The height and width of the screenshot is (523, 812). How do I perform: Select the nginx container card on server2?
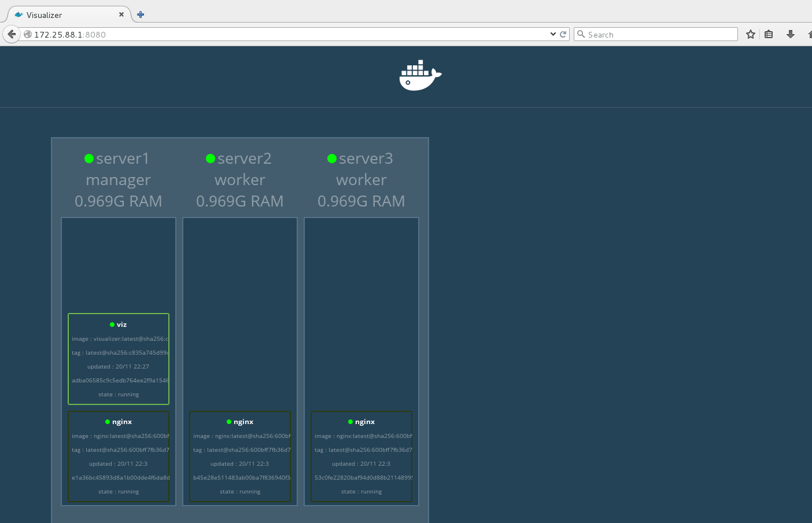point(239,456)
